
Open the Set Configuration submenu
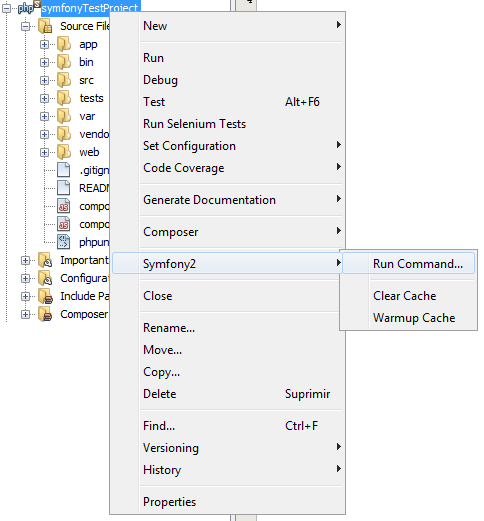227,146
